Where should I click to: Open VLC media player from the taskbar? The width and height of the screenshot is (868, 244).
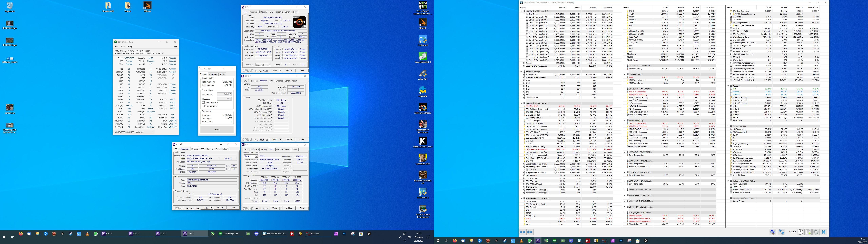point(87,233)
